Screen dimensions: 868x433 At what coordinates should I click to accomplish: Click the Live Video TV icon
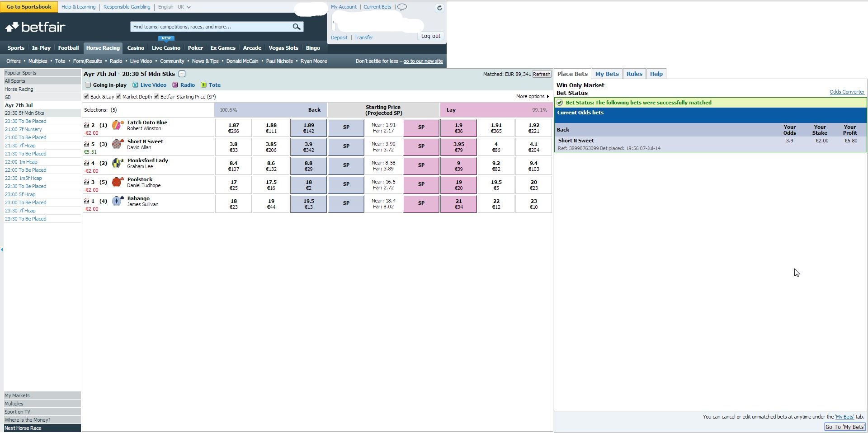[135, 85]
